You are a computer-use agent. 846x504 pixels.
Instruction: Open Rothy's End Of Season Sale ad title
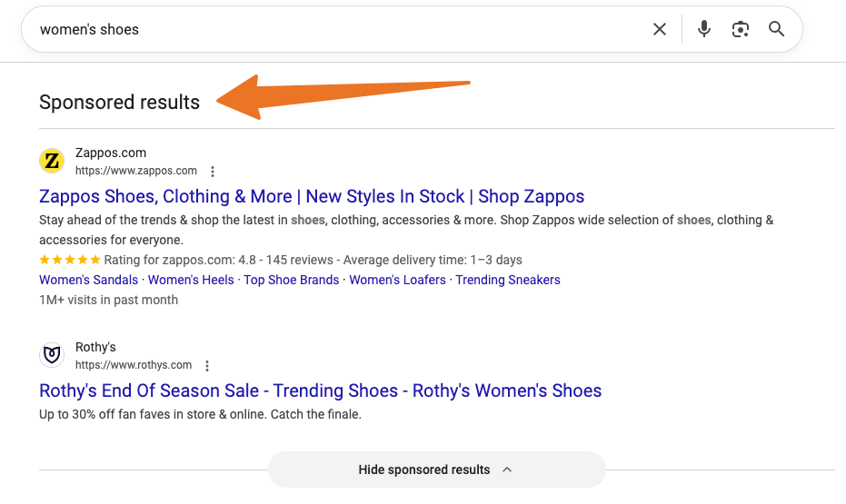click(320, 390)
